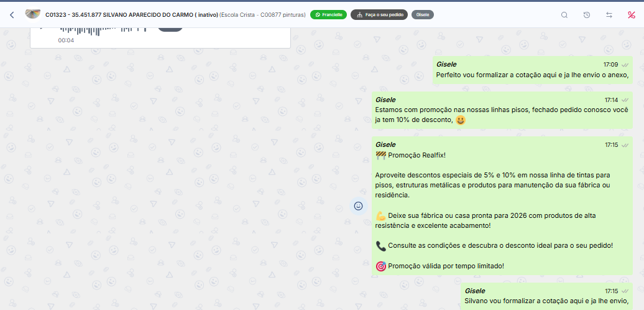644x310 pixels.
Task: Click the contact avatar picture
Action: [32, 14]
